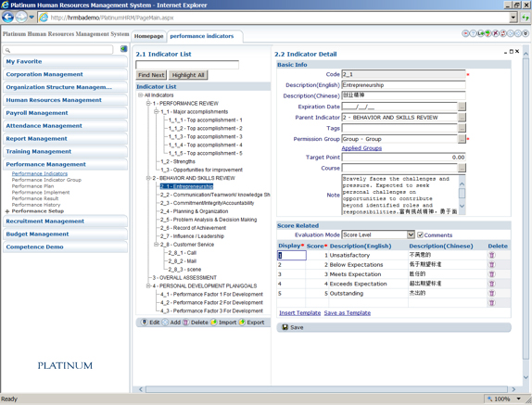Image resolution: width=532 pixels, height=405 pixels.
Task: Open the Evaluation Mode dropdown
Action: click(x=411, y=234)
